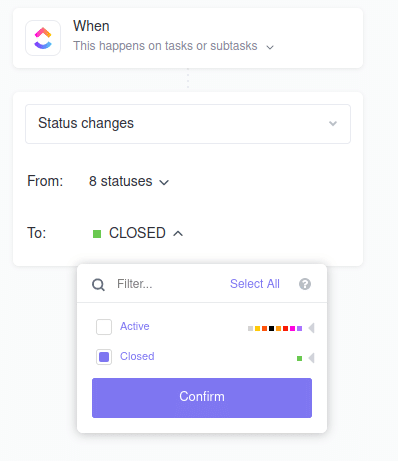398x461 pixels.
Task: Select the Active group label
Action: click(135, 326)
